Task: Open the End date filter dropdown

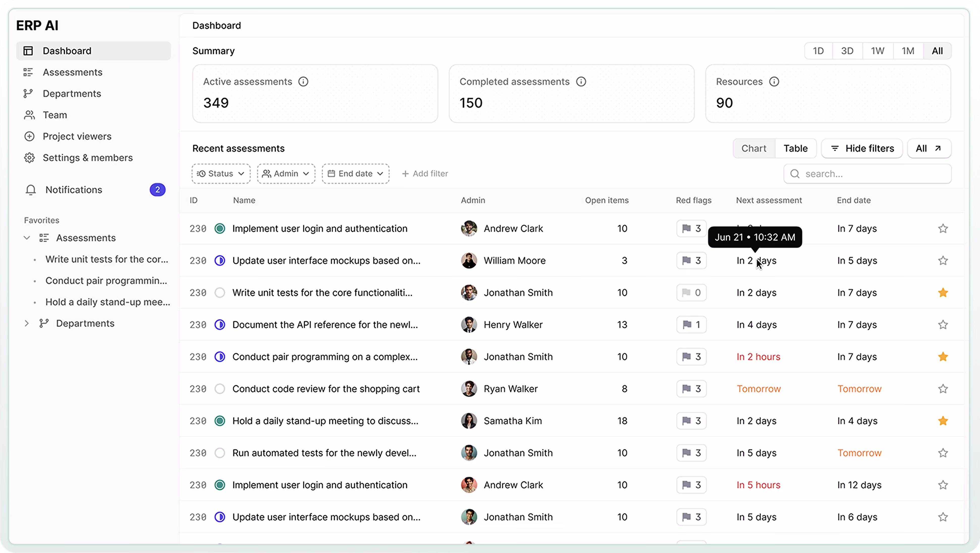Action: 355,174
